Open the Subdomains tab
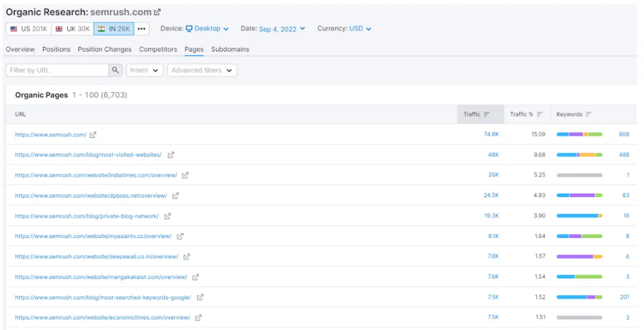The image size is (644, 330). 230,50
